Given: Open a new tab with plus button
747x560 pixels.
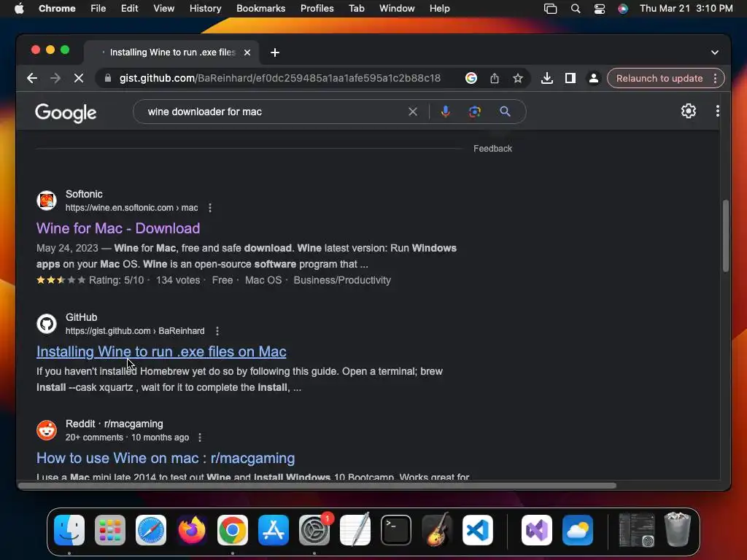Looking at the screenshot, I should (275, 52).
